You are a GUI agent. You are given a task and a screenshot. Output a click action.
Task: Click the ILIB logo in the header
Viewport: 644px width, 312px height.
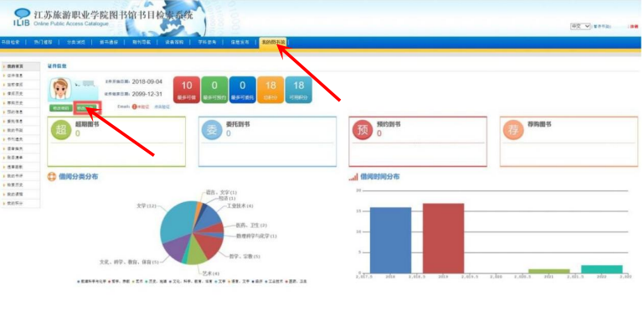(x=22, y=18)
